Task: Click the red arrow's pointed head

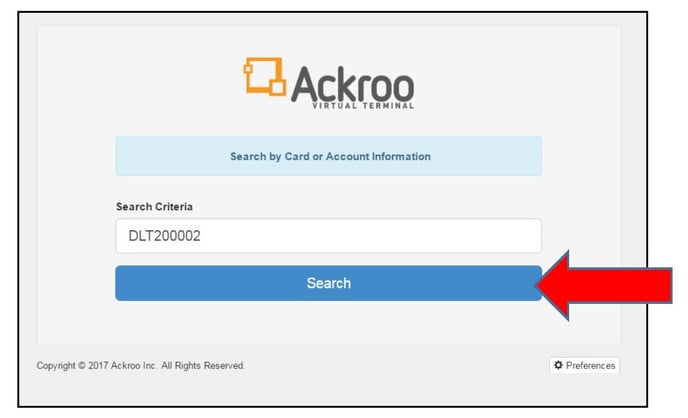Action: point(553,285)
